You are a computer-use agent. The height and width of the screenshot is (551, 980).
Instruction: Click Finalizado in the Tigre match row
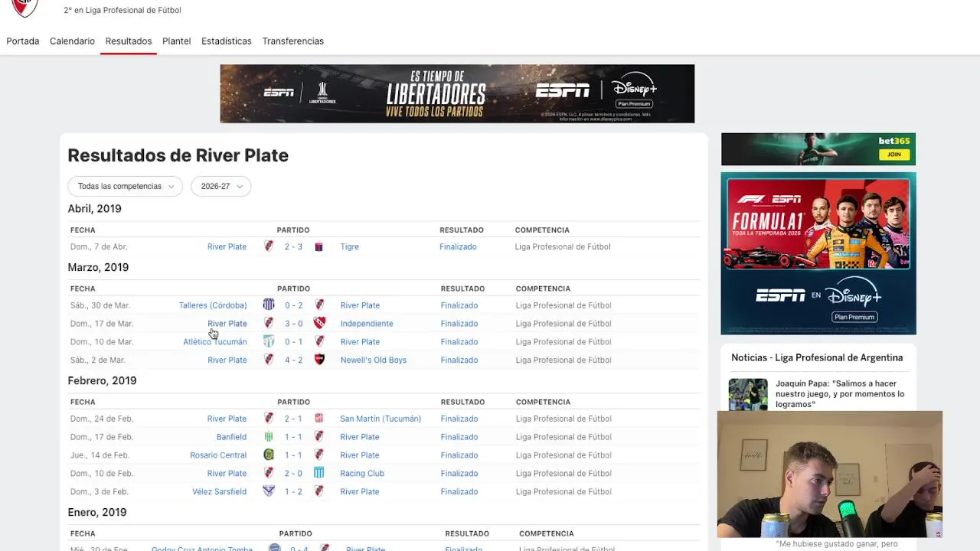pyautogui.click(x=458, y=246)
